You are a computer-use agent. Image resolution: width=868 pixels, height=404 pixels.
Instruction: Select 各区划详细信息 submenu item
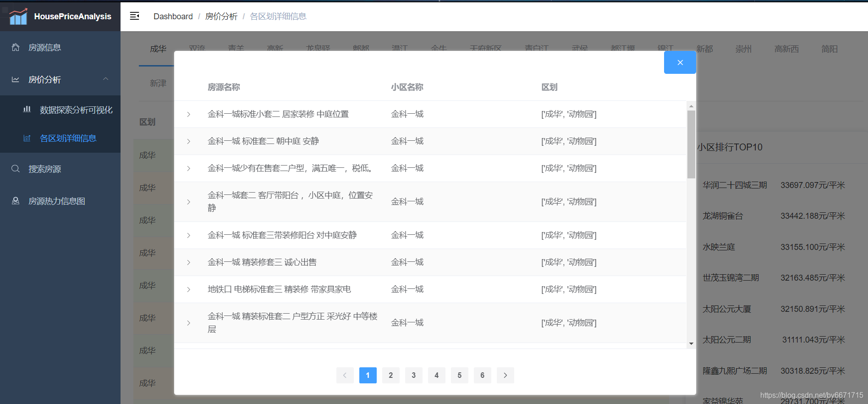tap(60, 138)
